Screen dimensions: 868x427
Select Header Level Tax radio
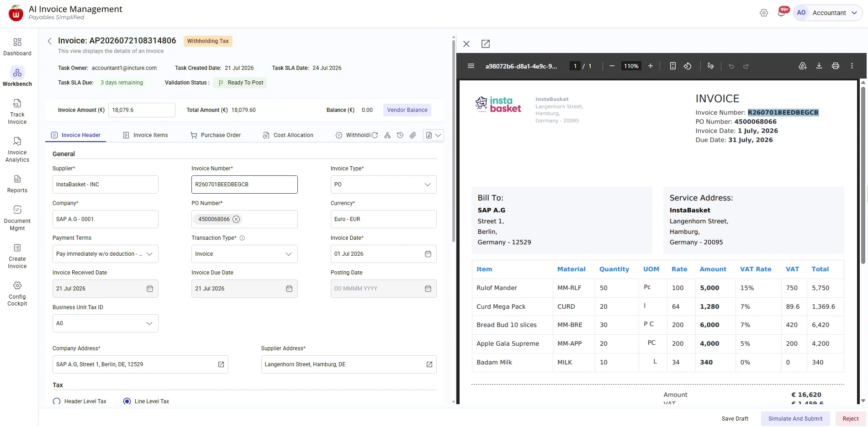tap(57, 401)
